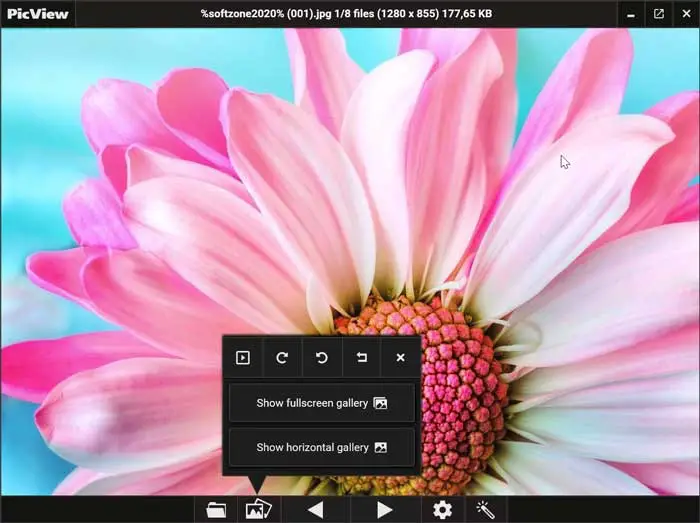The image size is (700, 523).
Task: Show horizontal gallery
Action: pos(322,447)
